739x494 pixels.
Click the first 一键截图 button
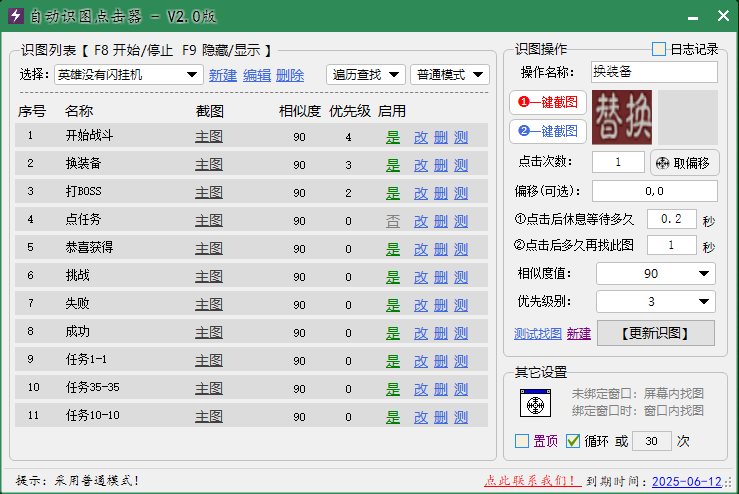548,102
